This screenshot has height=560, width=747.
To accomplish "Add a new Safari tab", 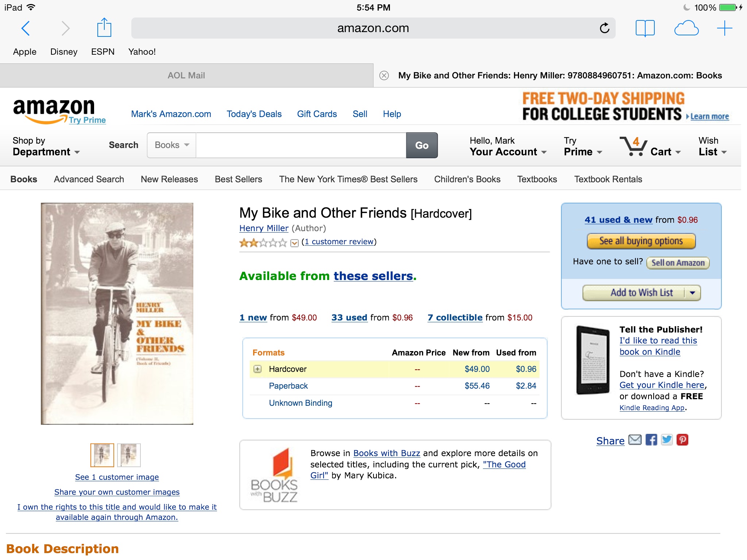I will [x=724, y=28].
